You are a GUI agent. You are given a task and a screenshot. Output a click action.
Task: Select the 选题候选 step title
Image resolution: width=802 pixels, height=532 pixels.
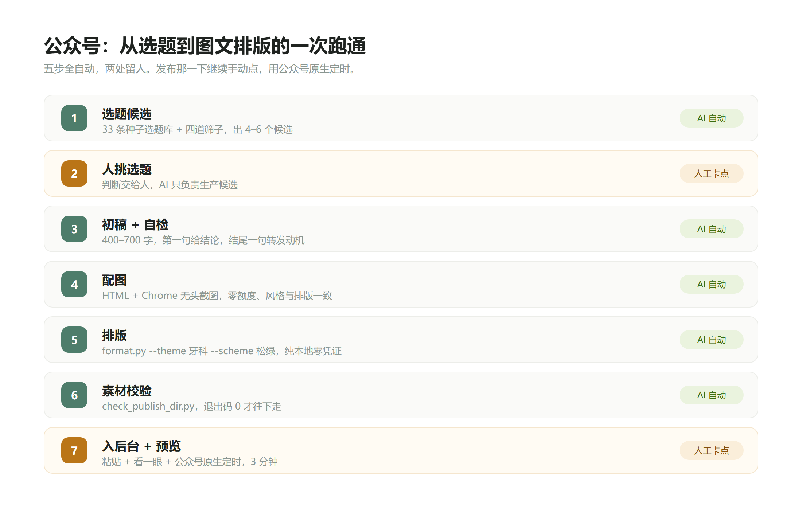tap(127, 114)
